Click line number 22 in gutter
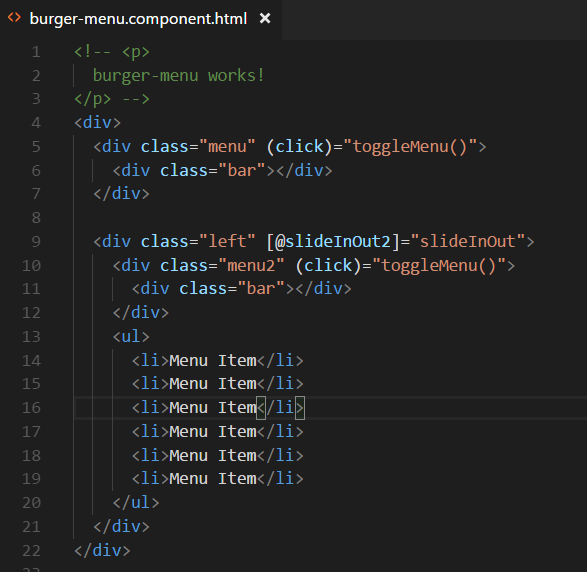This screenshot has width=587, height=572. pos(31,551)
